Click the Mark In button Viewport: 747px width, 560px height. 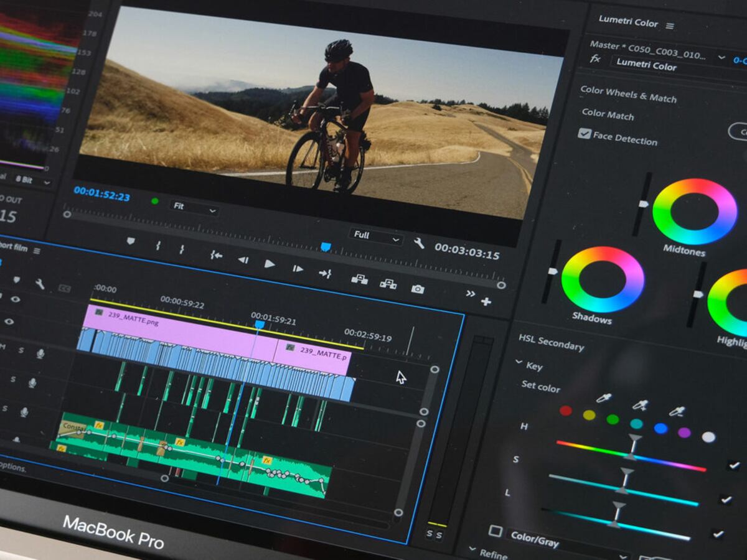pos(158,246)
